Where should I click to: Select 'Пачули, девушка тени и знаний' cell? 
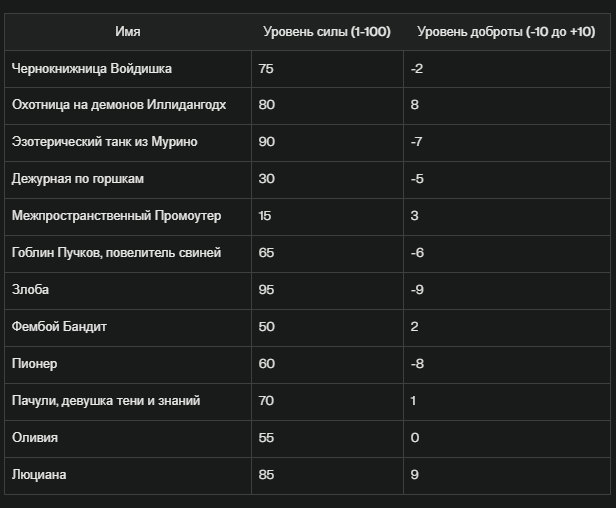pos(128,401)
